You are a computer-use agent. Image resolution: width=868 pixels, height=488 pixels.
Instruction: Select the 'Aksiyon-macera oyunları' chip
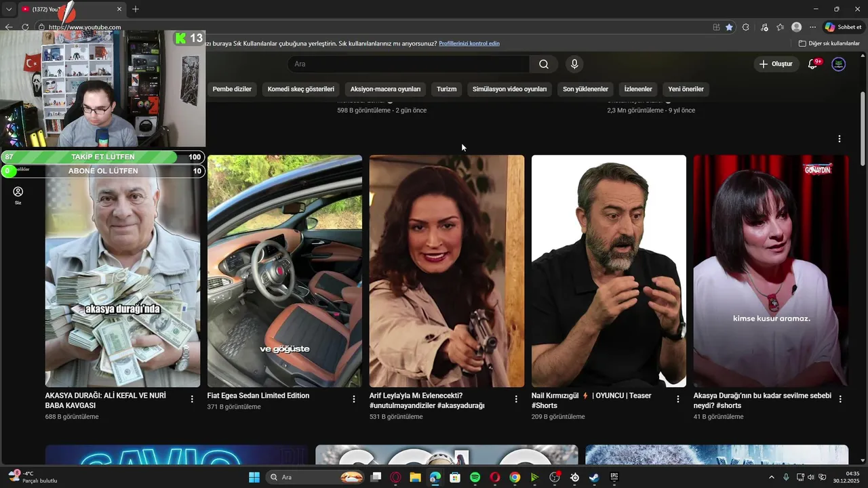click(x=385, y=89)
